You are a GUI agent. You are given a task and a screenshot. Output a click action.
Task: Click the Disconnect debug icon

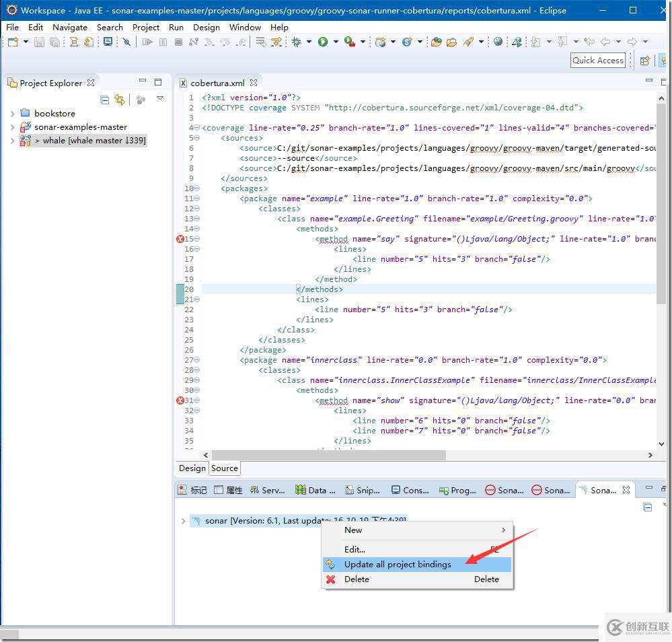tap(194, 42)
